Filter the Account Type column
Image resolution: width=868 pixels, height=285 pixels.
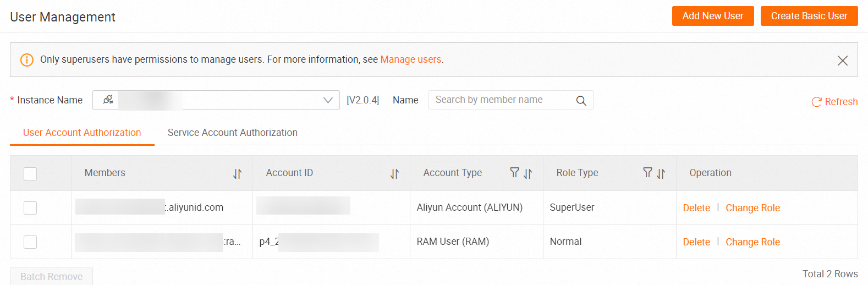coord(514,173)
